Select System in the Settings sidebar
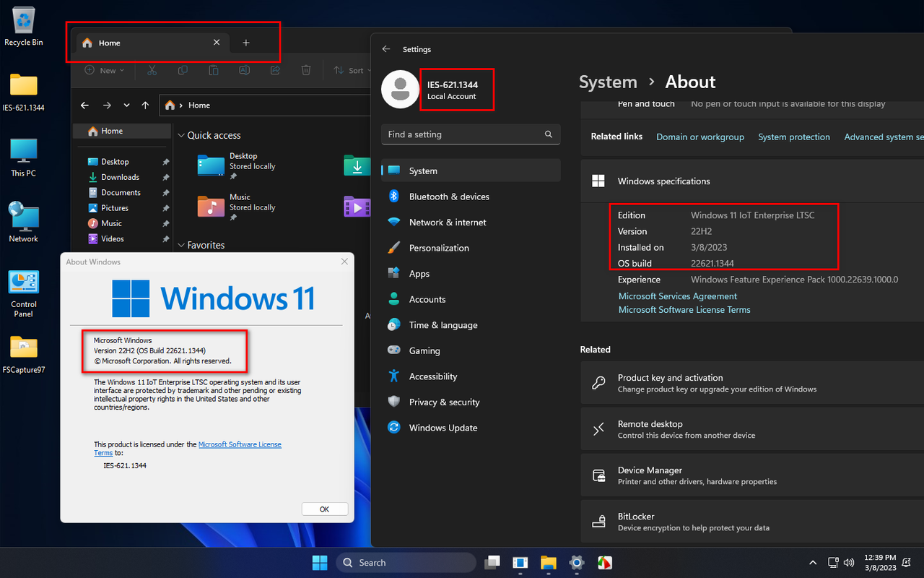924x578 pixels. (471, 171)
